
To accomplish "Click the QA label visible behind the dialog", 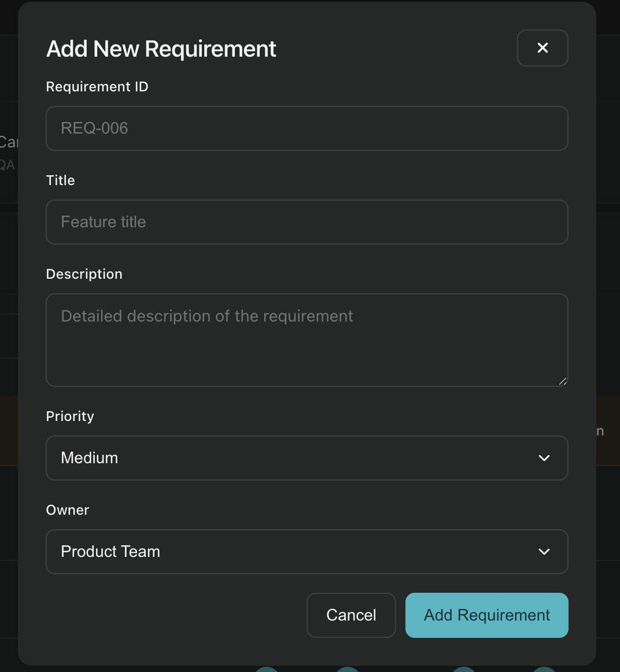I will click(7, 165).
